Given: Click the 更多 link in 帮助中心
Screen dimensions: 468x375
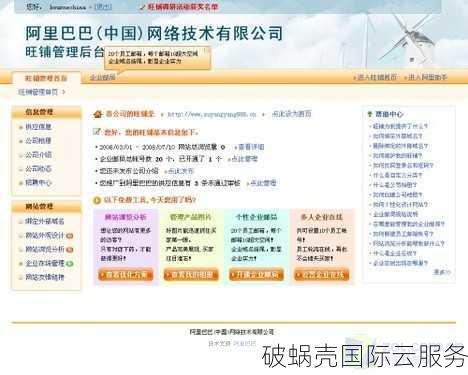Looking at the screenshot, I should 441,272.
